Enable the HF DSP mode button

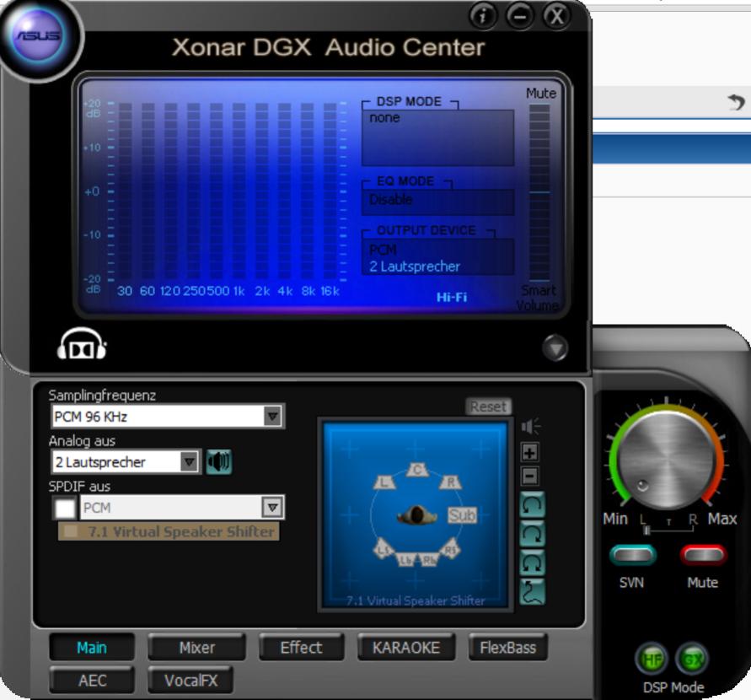point(652,660)
